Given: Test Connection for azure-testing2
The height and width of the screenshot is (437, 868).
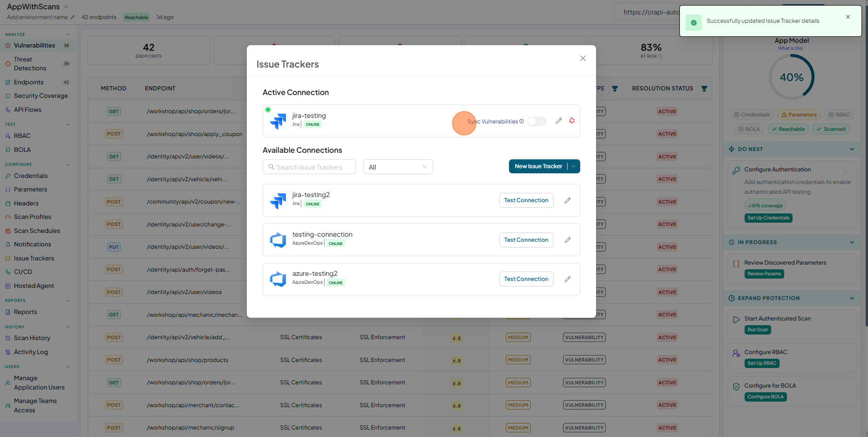Looking at the screenshot, I should click(526, 279).
